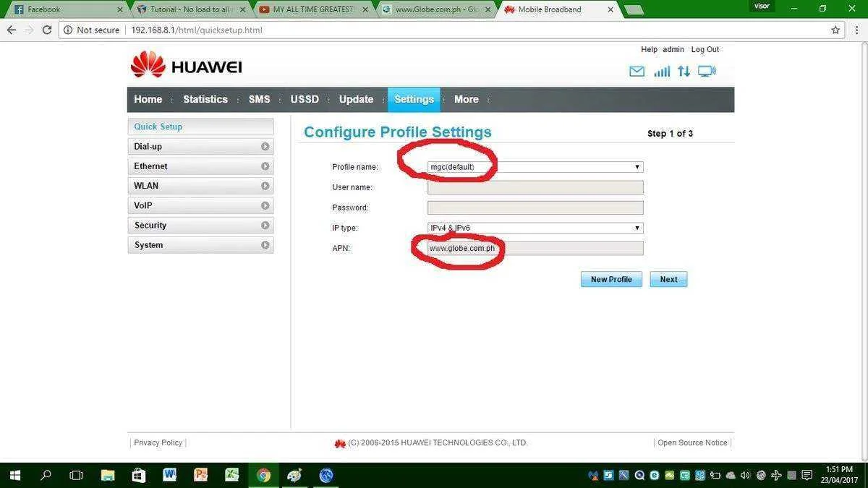Image resolution: width=868 pixels, height=488 pixels.
Task: Bookmark this page with the star icon
Action: 835,30
